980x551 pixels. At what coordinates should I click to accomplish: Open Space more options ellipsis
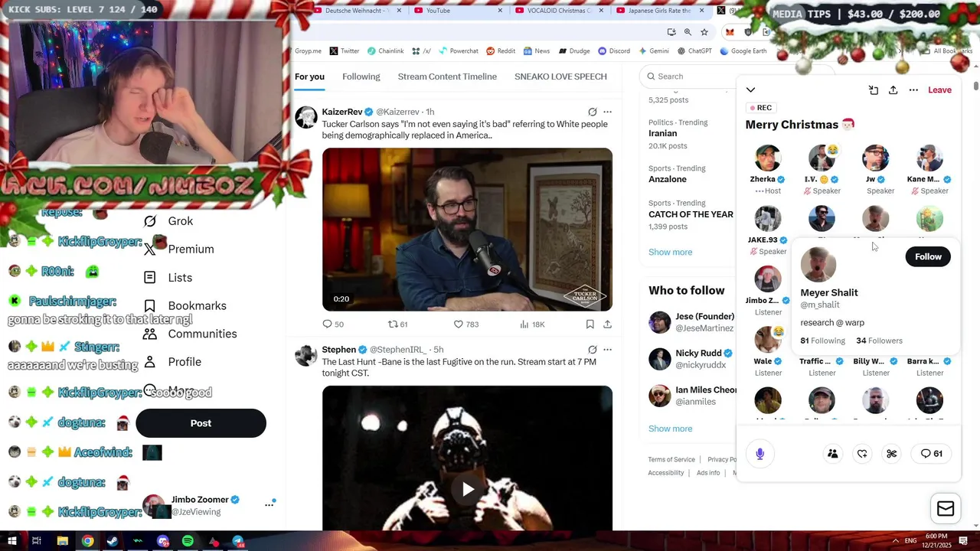coord(913,90)
